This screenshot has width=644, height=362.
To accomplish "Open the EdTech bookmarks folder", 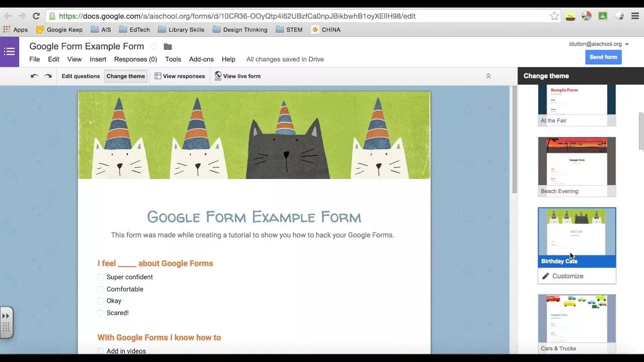I will click(x=134, y=30).
